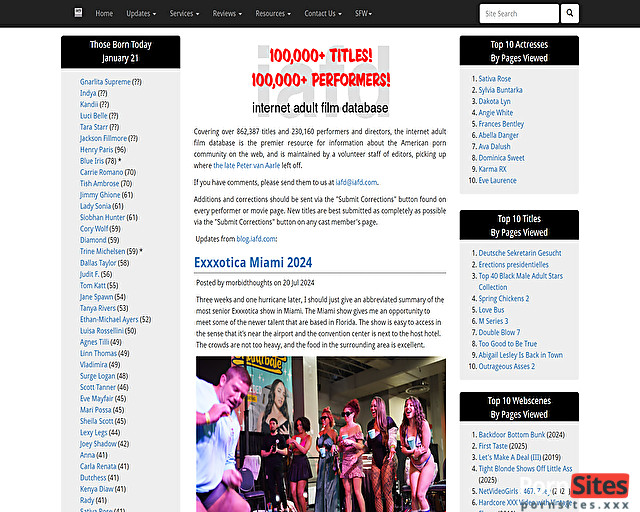Open the blog.iafd.com link
This screenshot has width=640, height=512.
(256, 239)
